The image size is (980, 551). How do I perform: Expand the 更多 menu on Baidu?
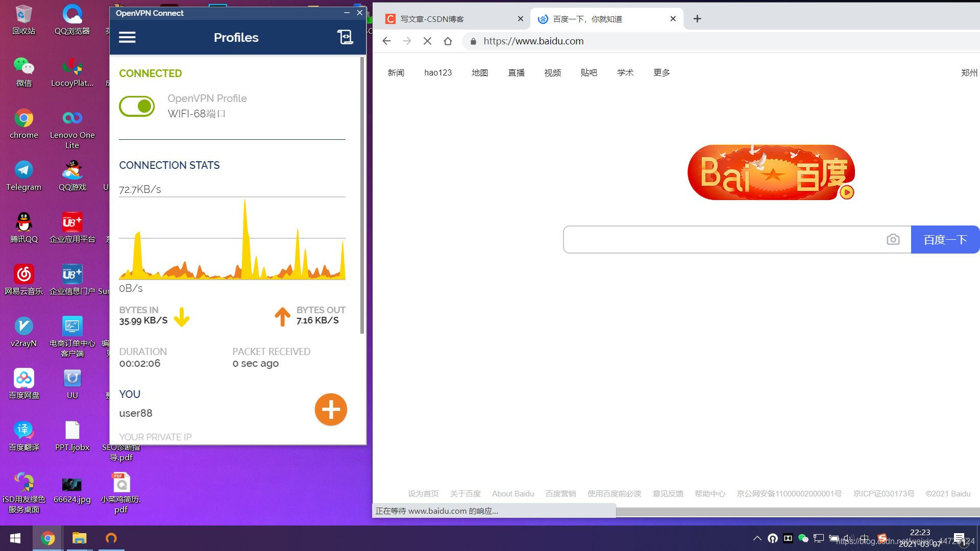pyautogui.click(x=661, y=72)
